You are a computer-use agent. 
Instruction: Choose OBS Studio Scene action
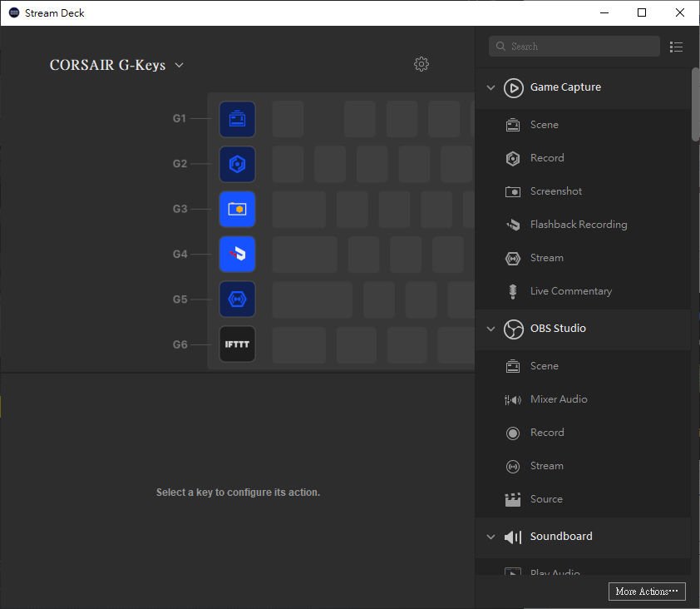583,366
